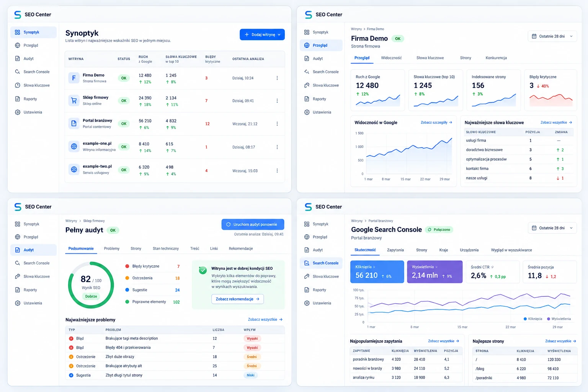Open the three-dot menu for Sklep firmowy row
This screenshot has width=588, height=392.
click(x=277, y=101)
